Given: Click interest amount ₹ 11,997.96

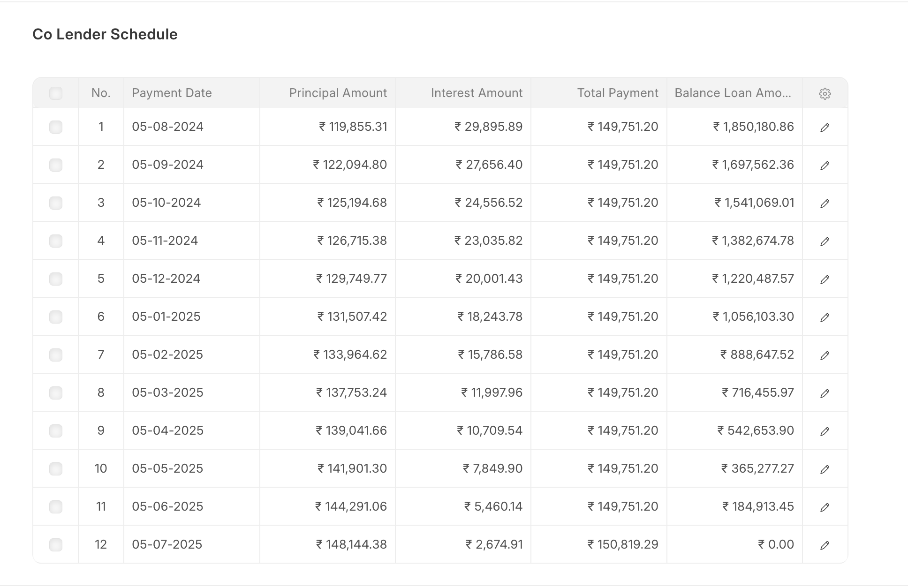Looking at the screenshot, I should (492, 392).
